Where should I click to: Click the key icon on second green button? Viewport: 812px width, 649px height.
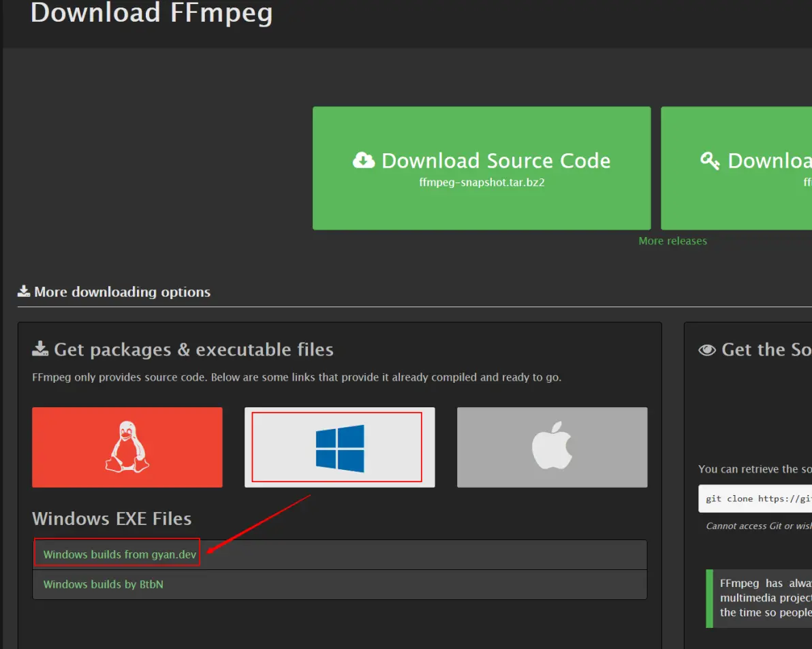[710, 161]
